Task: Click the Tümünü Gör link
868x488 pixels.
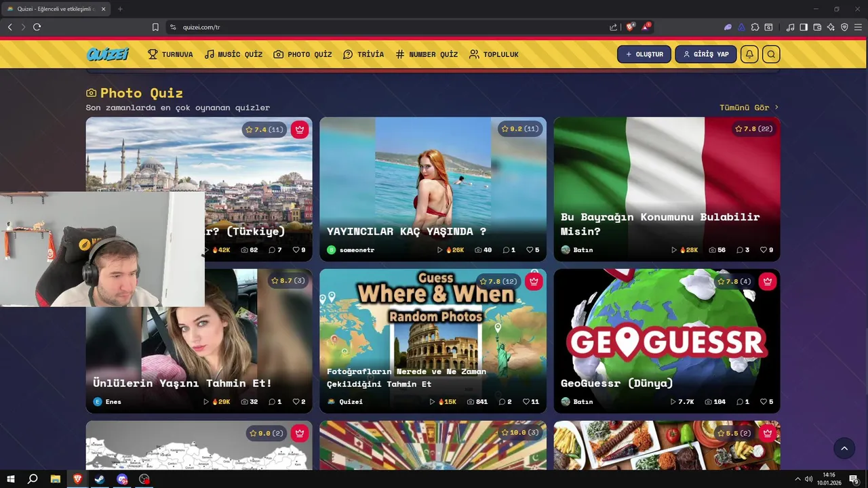Action: point(749,107)
